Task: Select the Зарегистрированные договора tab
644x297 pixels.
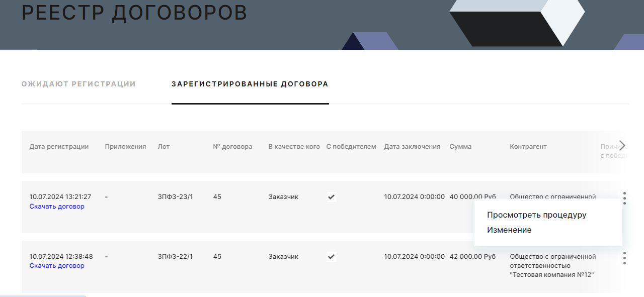Action: coord(250,84)
